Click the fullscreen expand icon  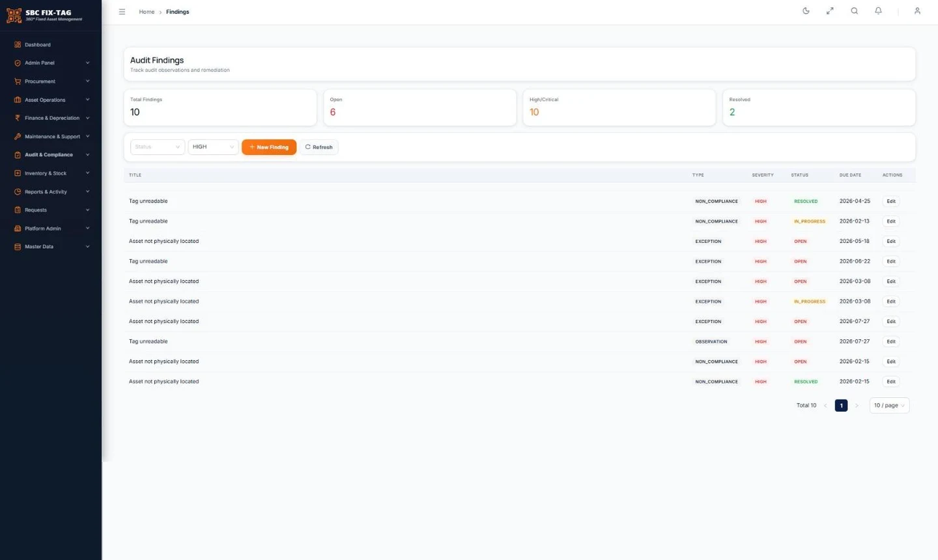click(x=830, y=11)
